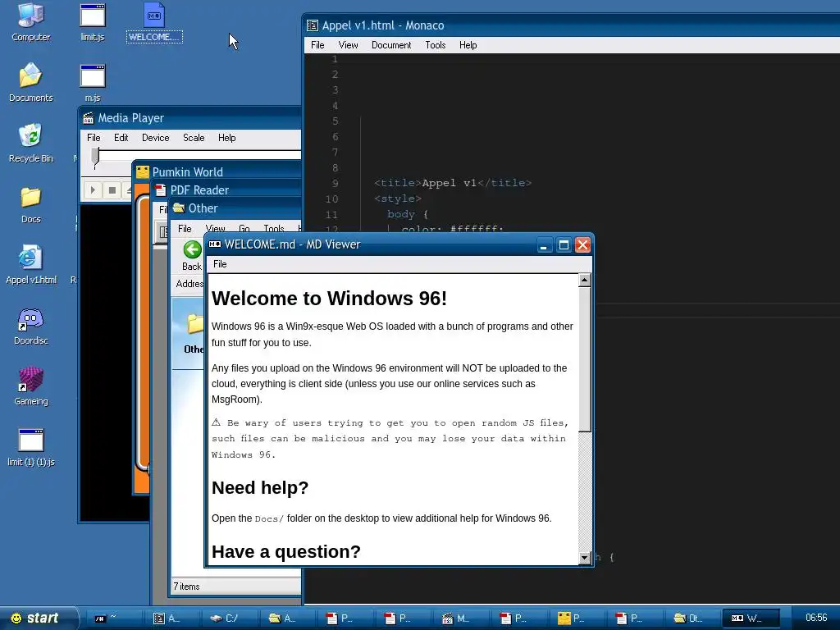Click the '<style>' line in Monaco editor
Screen dimensions: 840x630
tap(398, 199)
